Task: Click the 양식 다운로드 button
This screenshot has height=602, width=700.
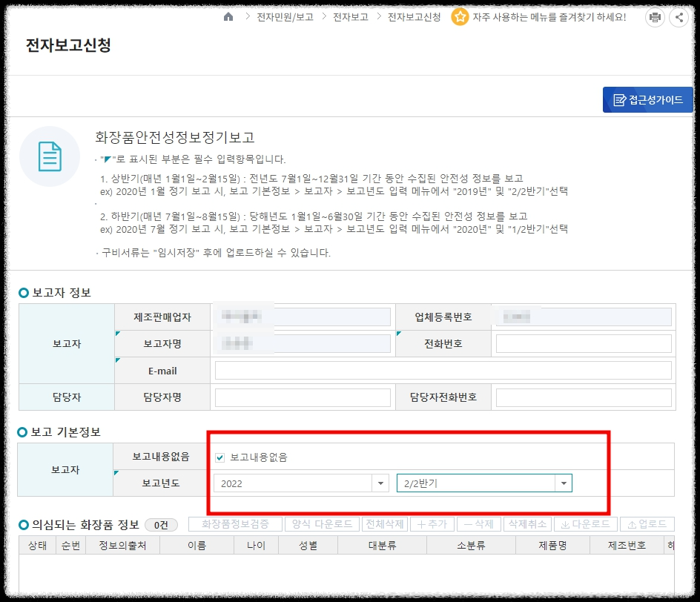Action: [322, 523]
